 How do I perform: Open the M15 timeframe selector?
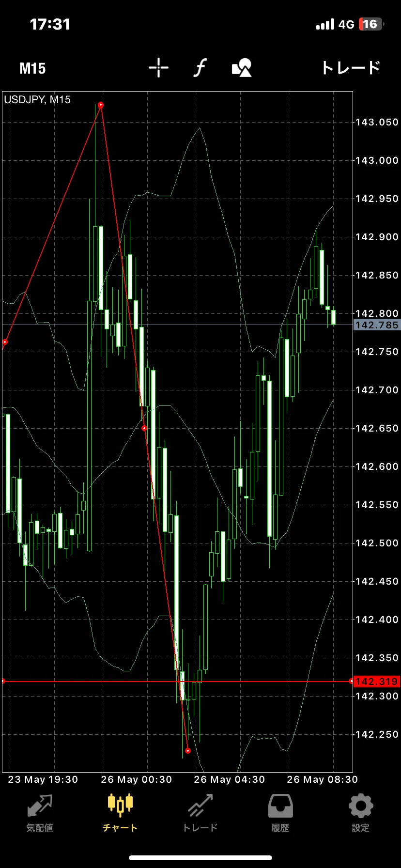pyautogui.click(x=32, y=68)
